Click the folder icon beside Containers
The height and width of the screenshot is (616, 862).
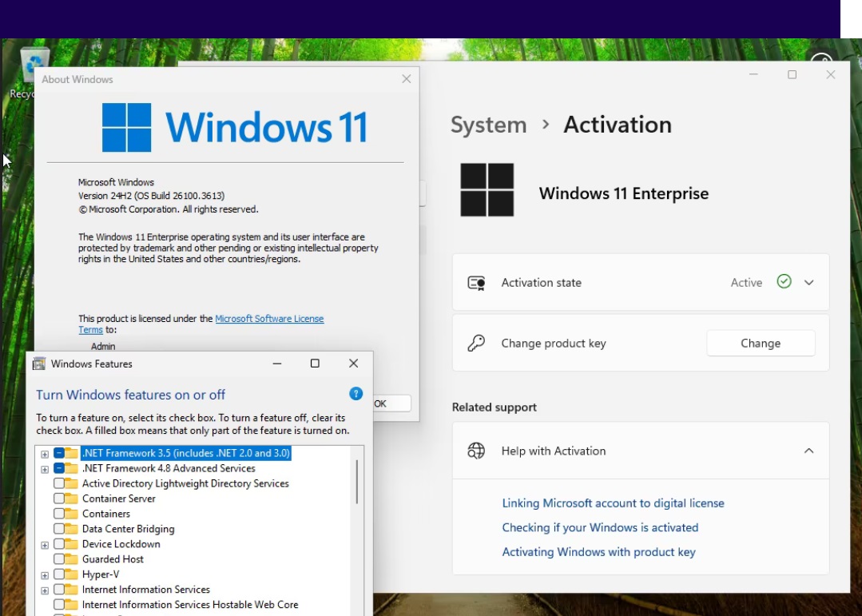click(71, 514)
